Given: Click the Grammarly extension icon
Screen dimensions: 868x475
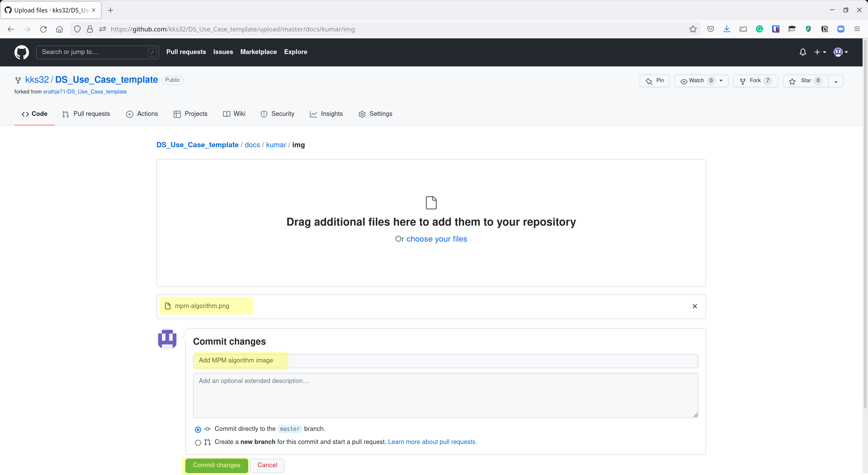Looking at the screenshot, I should (759, 29).
